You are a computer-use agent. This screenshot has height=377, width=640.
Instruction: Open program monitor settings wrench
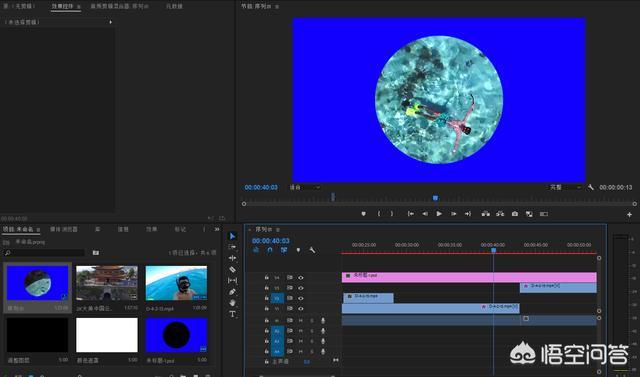(x=591, y=187)
